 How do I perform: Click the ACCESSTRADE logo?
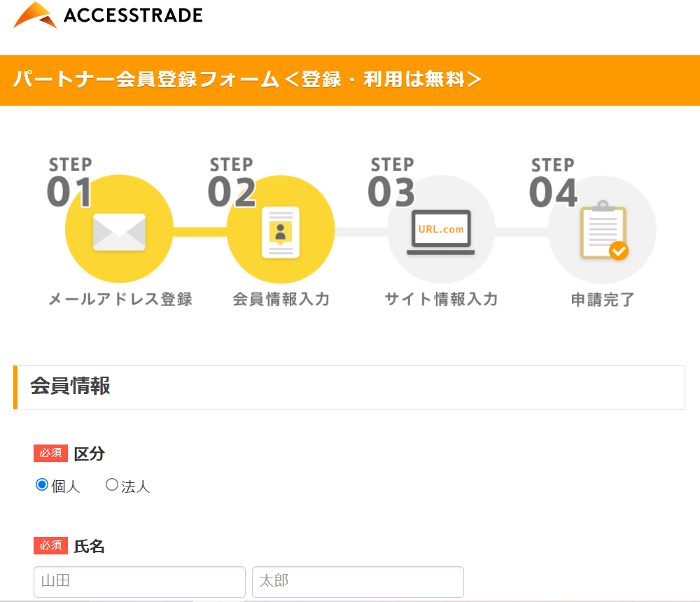[108, 15]
